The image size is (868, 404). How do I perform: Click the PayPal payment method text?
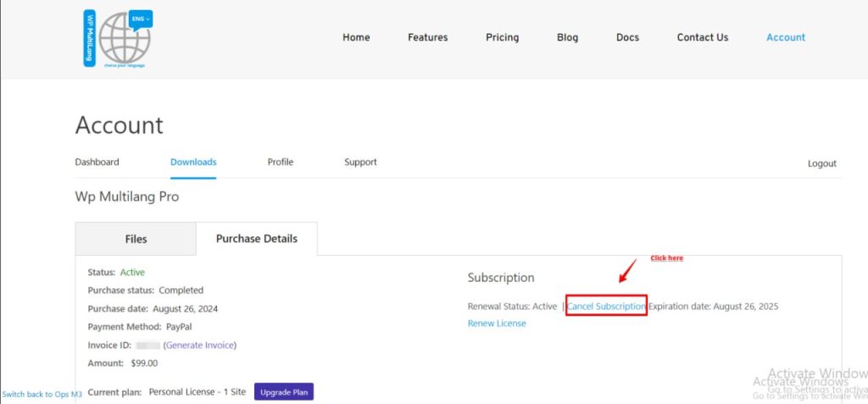[x=179, y=327]
